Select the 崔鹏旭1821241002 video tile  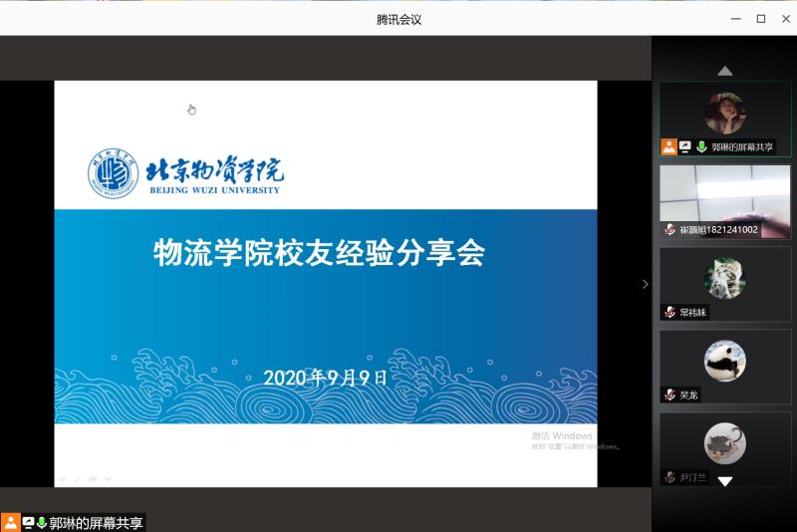(724, 193)
